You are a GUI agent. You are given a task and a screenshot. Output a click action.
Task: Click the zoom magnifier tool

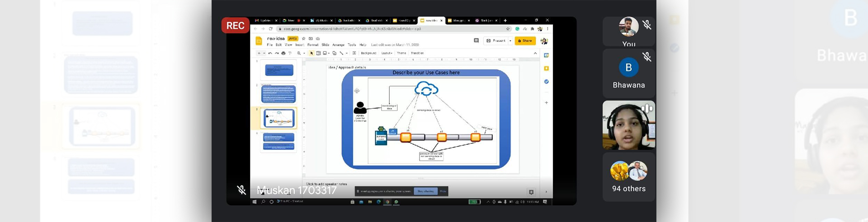pyautogui.click(x=299, y=53)
